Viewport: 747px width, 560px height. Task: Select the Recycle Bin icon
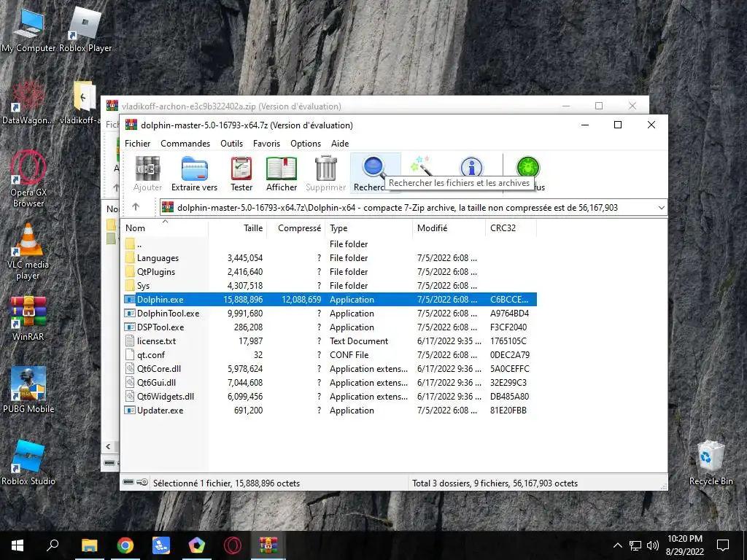[711, 463]
